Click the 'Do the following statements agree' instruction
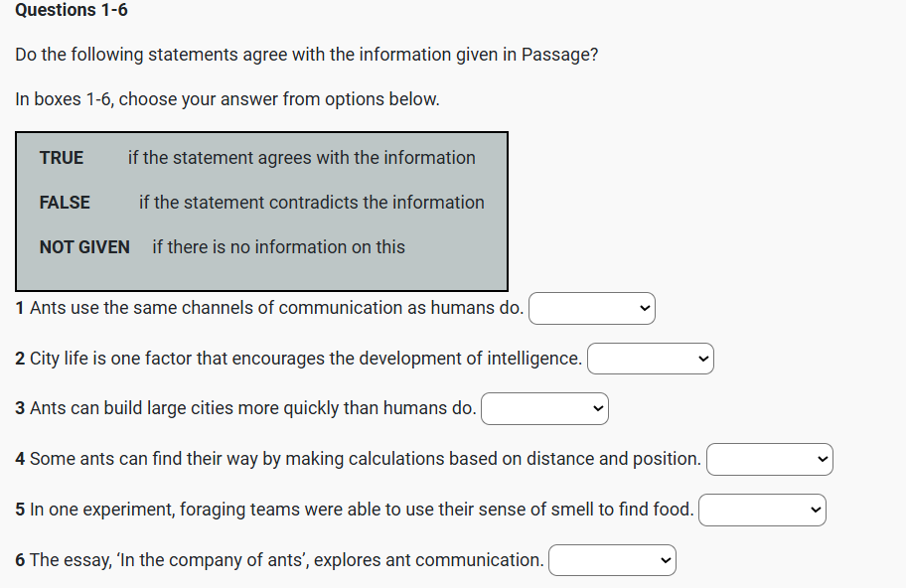 click(307, 55)
